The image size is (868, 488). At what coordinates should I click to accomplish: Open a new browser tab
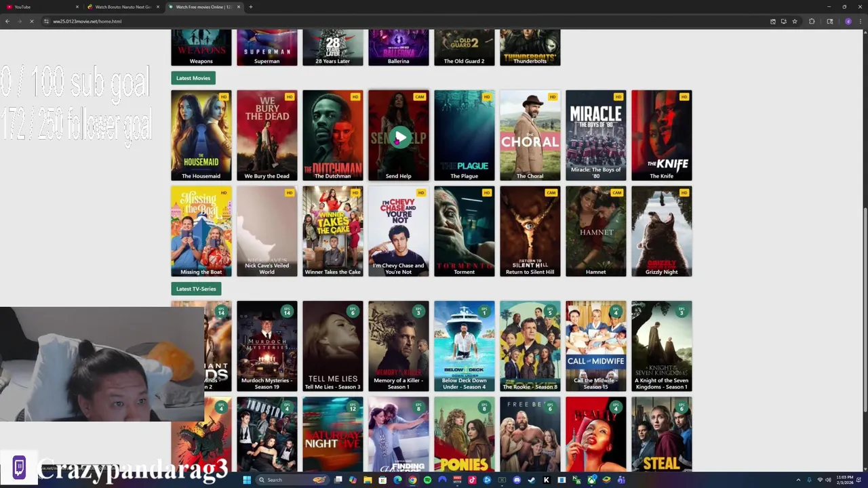pos(250,7)
